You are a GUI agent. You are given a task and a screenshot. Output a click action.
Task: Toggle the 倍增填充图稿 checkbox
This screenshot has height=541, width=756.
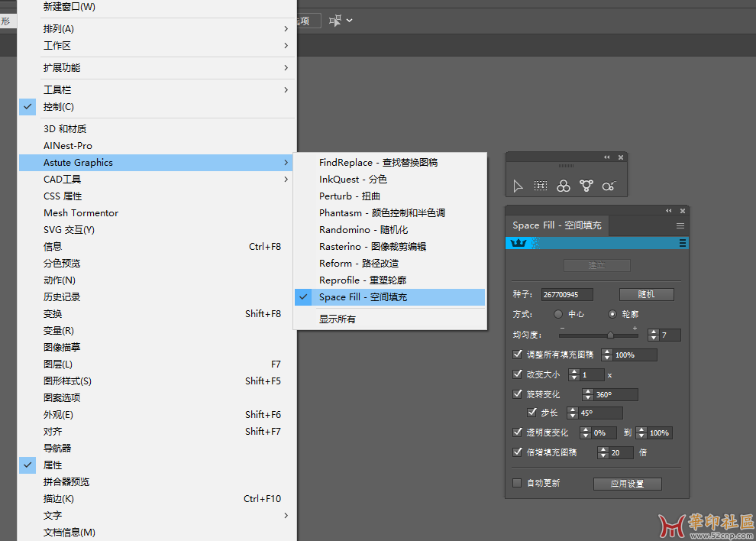[x=517, y=452]
